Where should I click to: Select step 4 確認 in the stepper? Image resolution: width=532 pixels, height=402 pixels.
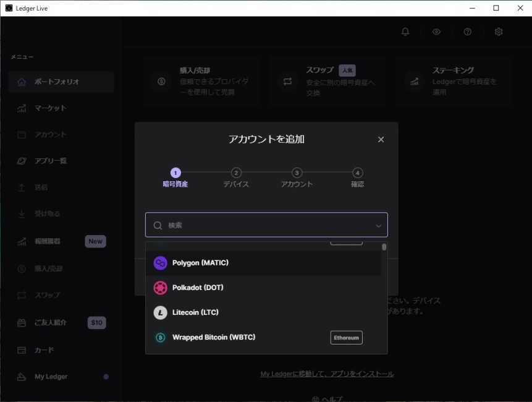357,178
